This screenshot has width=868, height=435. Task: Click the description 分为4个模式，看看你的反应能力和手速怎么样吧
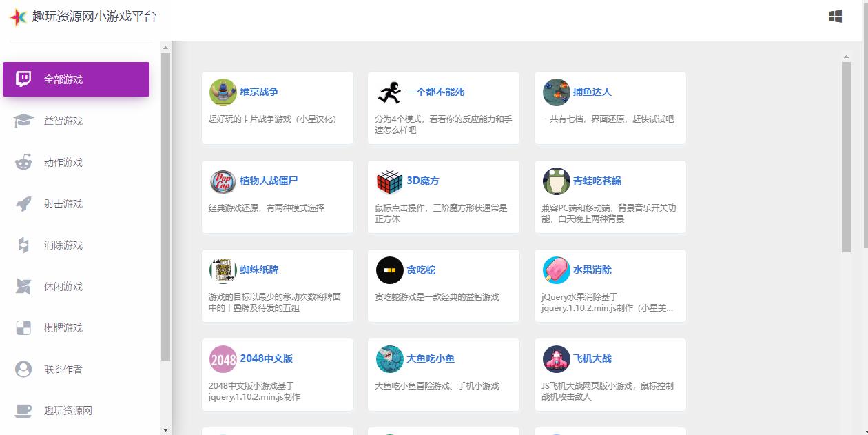tap(444, 124)
